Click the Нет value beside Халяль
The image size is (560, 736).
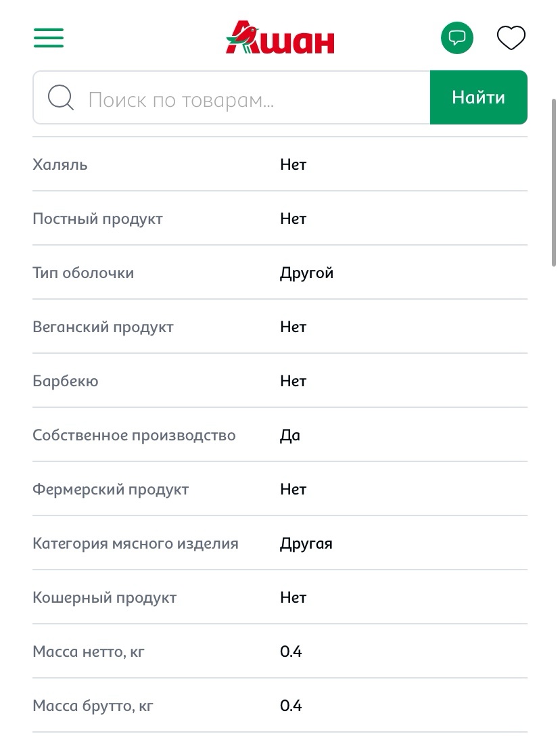tap(294, 165)
